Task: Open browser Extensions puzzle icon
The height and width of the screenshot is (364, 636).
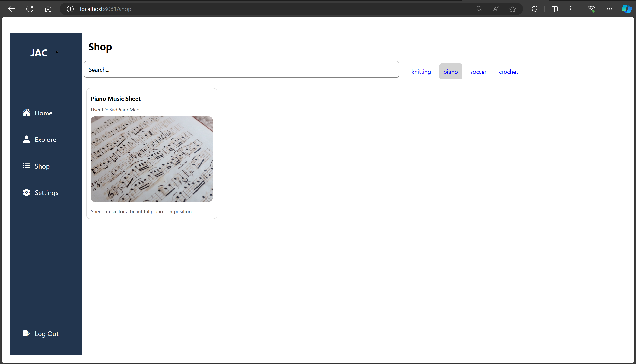Action: pyautogui.click(x=534, y=9)
